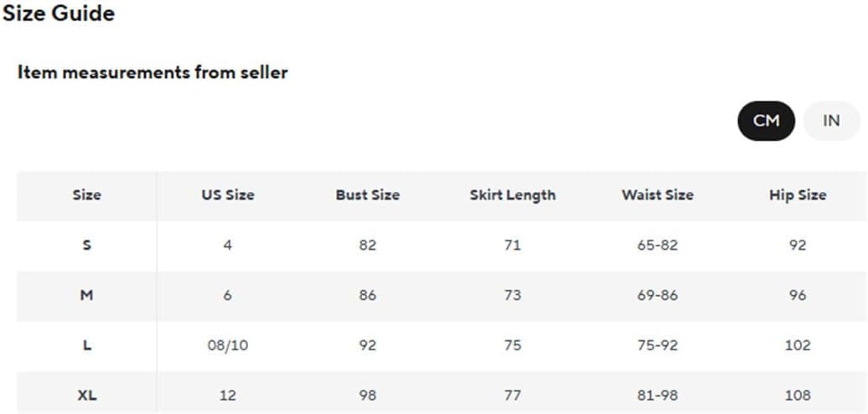Image resolution: width=868 pixels, height=414 pixels.
Task: Click the Skirt Length column header
Action: 513,194
